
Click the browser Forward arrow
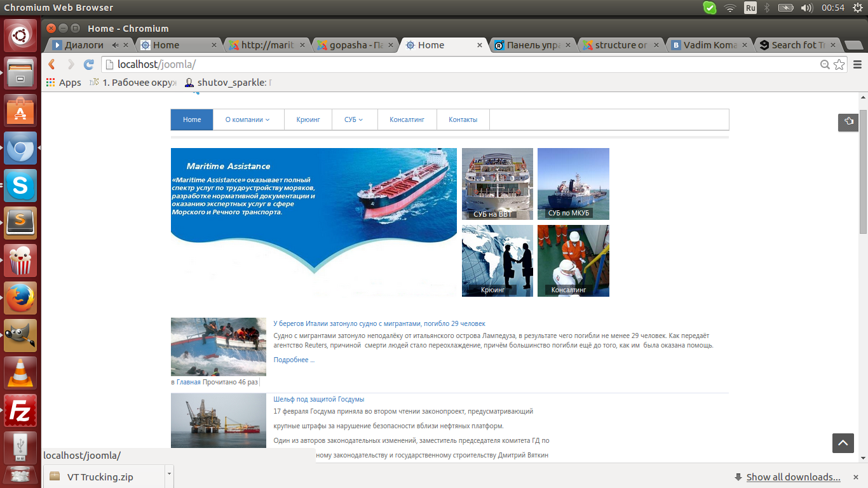[71, 64]
